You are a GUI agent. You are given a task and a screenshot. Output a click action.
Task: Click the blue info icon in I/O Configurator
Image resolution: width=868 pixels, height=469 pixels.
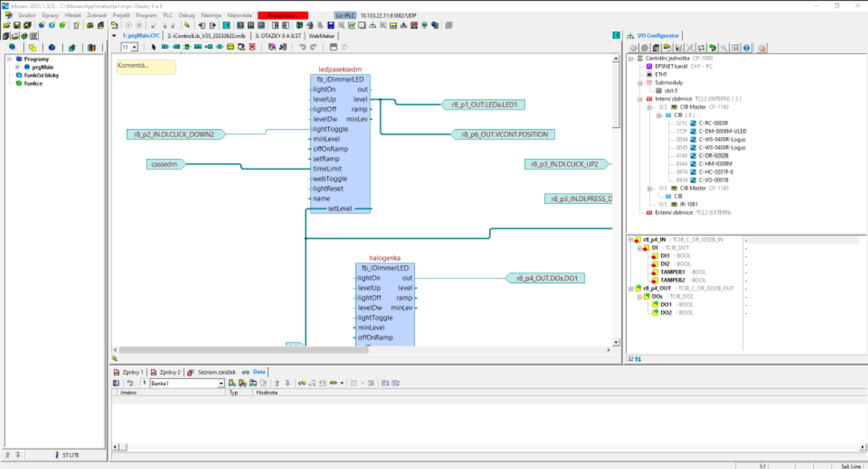coord(747,48)
